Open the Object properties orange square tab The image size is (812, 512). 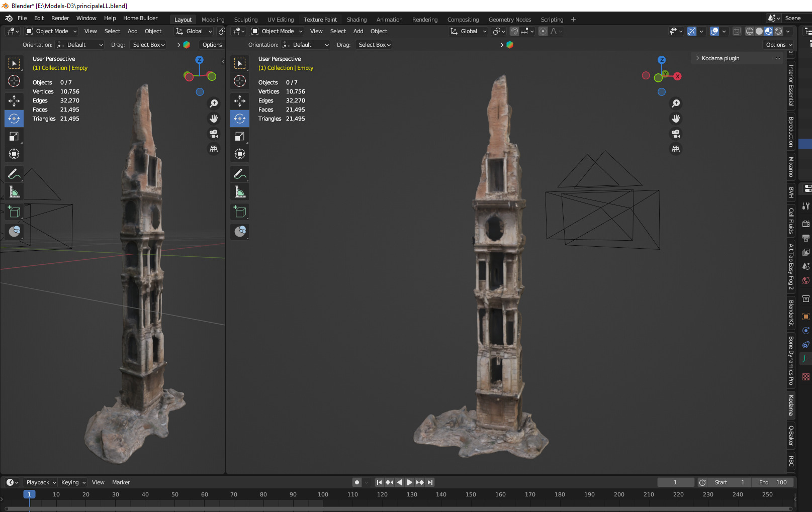(806, 317)
